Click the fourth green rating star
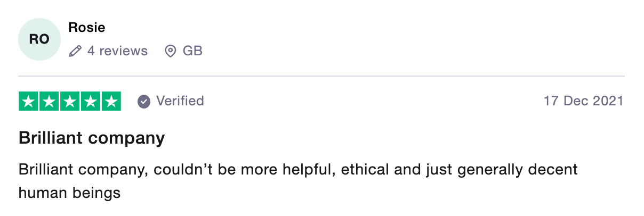Image resolution: width=644 pixels, height=216 pixels. click(x=91, y=101)
